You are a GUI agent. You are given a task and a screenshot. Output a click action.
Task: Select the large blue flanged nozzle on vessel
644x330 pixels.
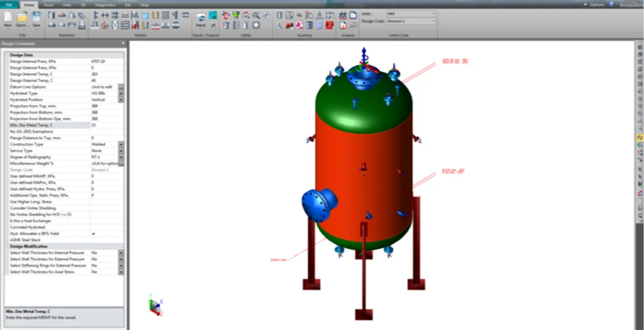coord(320,205)
